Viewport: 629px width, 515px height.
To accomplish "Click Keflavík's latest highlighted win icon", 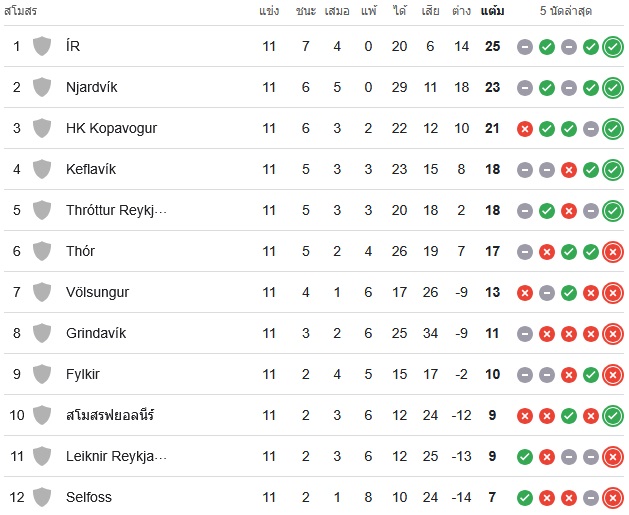I will (x=613, y=170).
